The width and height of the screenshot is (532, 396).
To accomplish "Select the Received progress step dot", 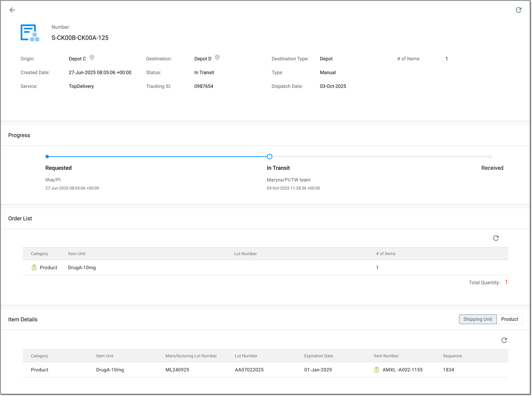I will 490,157.
